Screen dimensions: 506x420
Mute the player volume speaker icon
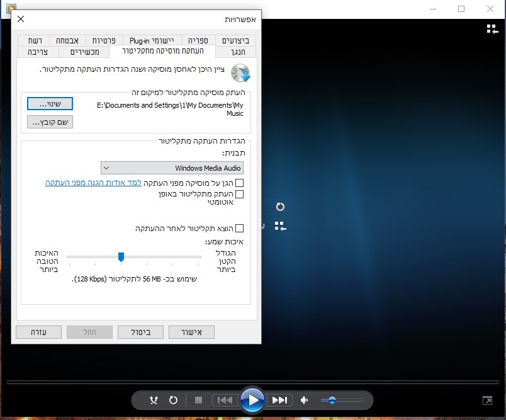[x=304, y=400]
